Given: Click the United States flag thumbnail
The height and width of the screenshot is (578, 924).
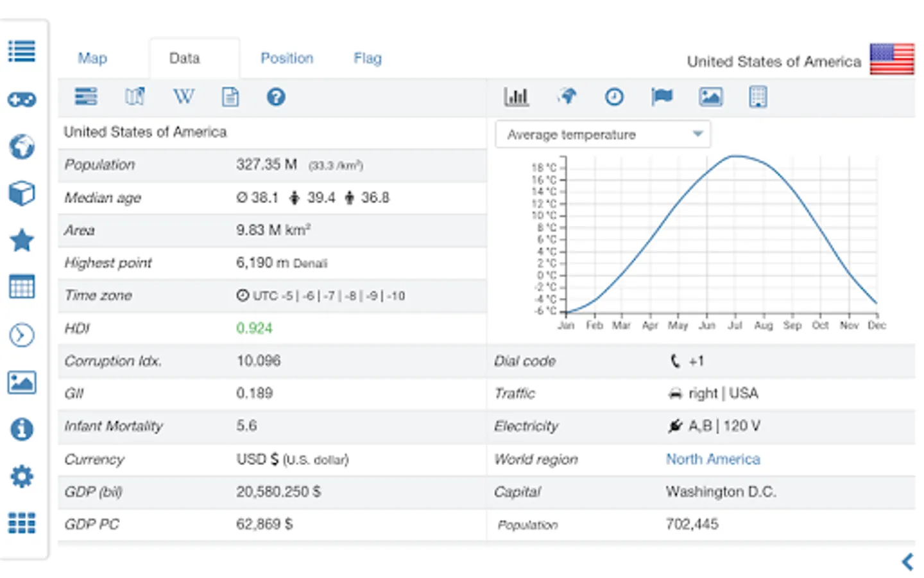Looking at the screenshot, I should click(892, 59).
